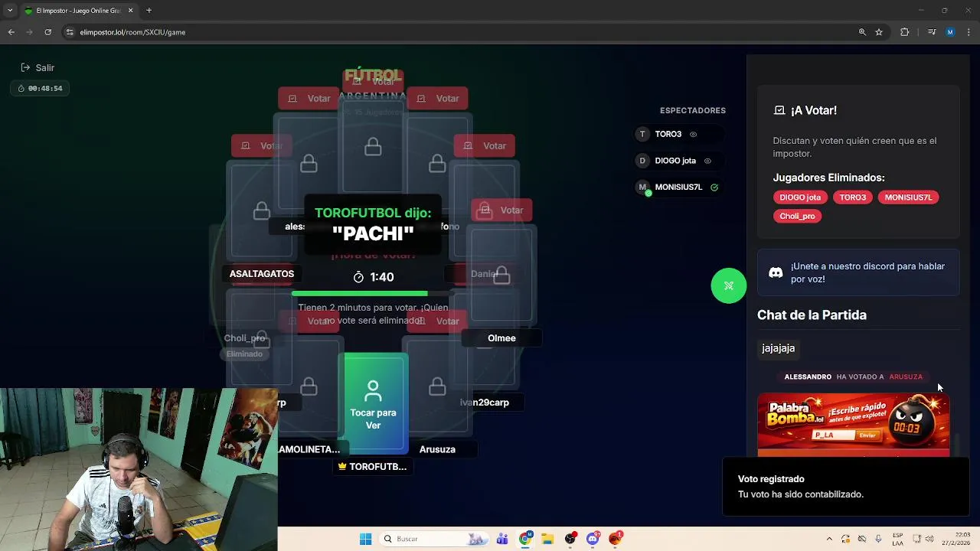This screenshot has width=980, height=551.
Task: Select the Choli_pro eliminated chip
Action: [797, 216]
